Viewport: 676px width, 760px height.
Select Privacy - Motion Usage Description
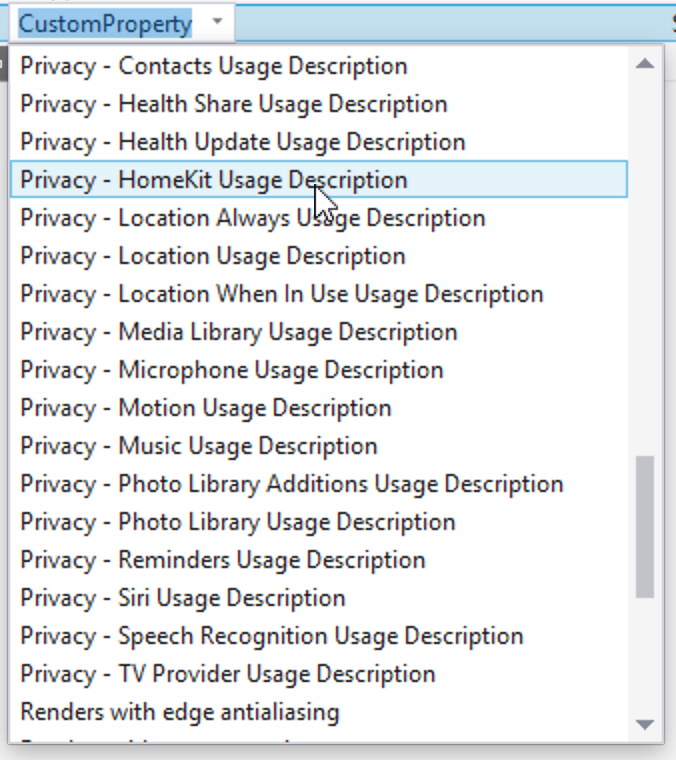pos(206,409)
